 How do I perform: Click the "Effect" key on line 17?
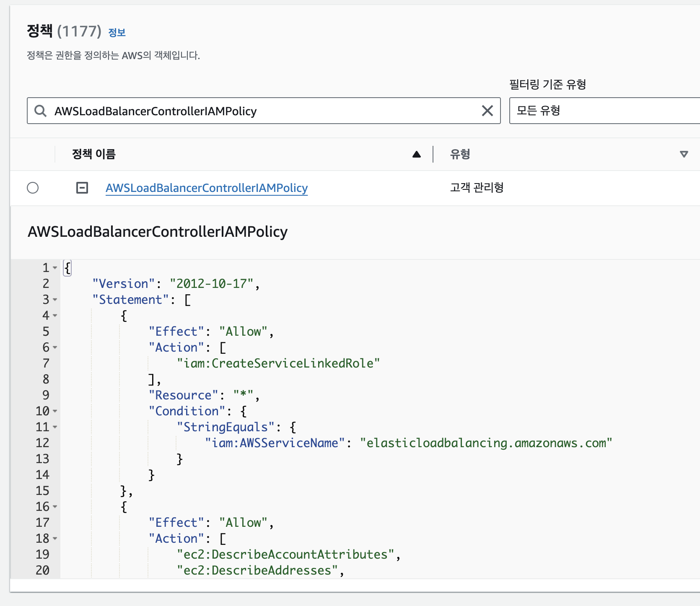click(176, 523)
